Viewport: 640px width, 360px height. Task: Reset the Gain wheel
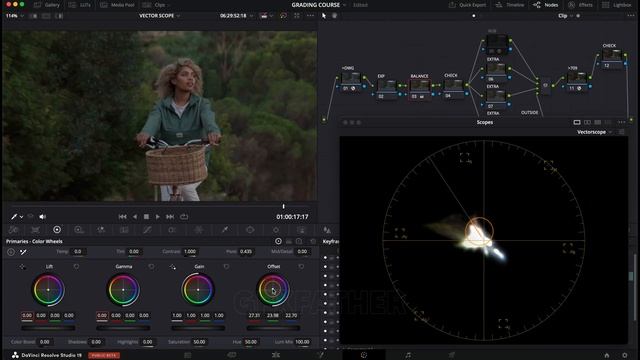coord(226,267)
